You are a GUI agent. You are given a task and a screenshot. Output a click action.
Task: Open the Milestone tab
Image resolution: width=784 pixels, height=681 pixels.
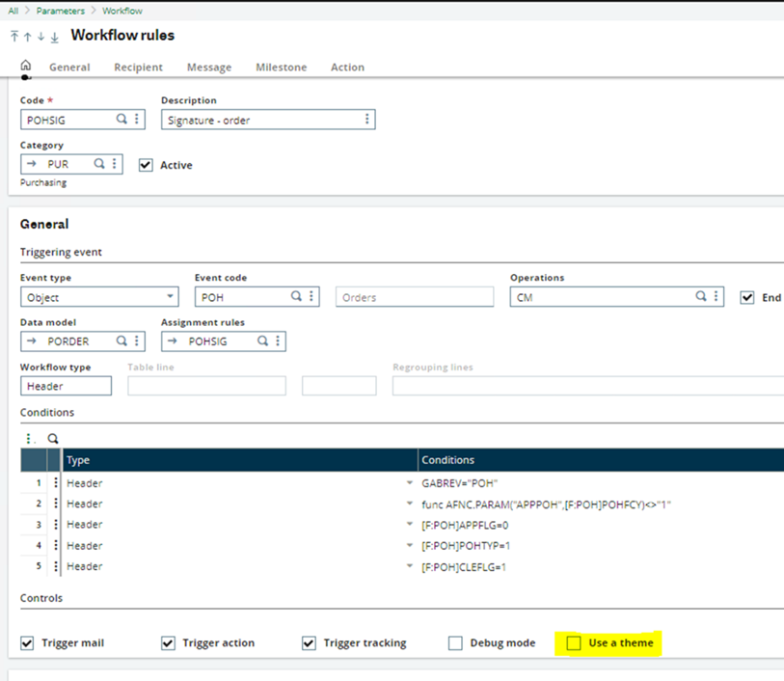pyautogui.click(x=281, y=68)
